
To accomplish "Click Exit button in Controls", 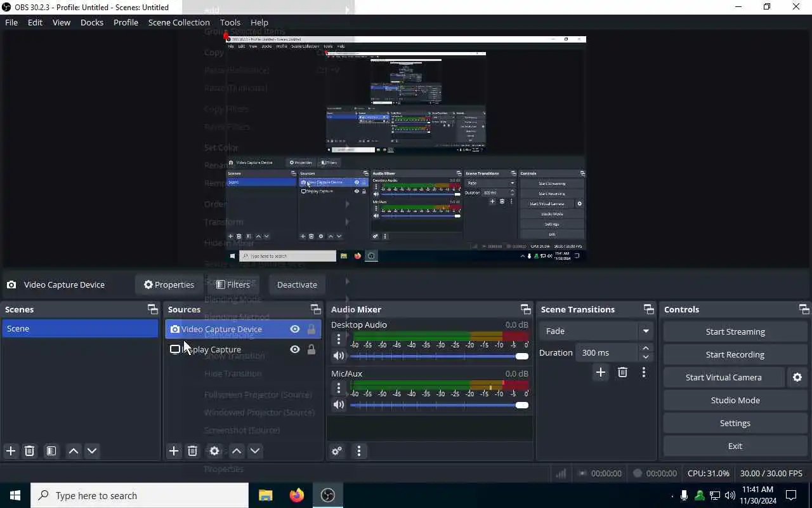I will coord(735,446).
